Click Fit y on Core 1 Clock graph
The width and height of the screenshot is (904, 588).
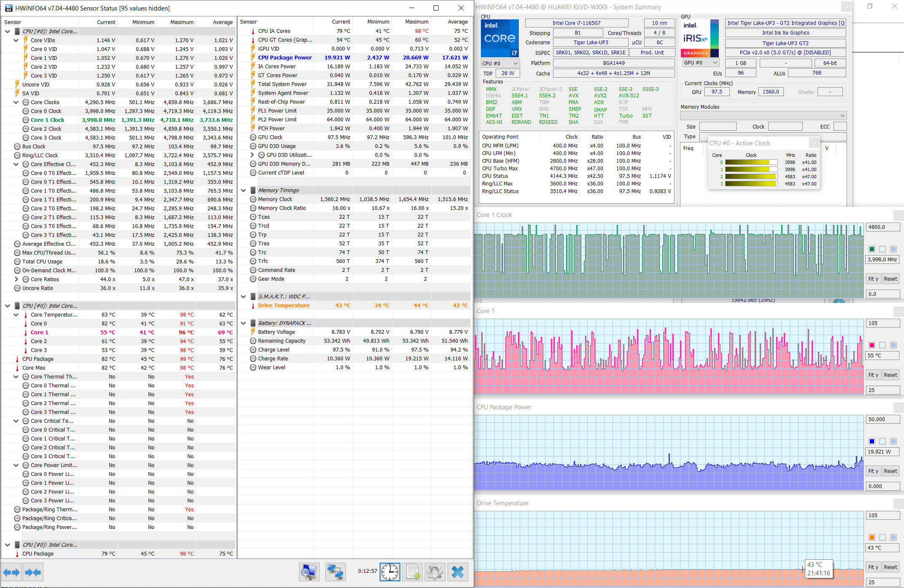point(873,279)
